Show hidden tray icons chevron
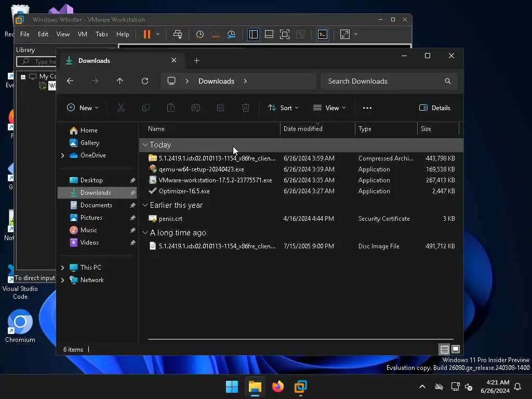This screenshot has height=399, width=532. 422,387
